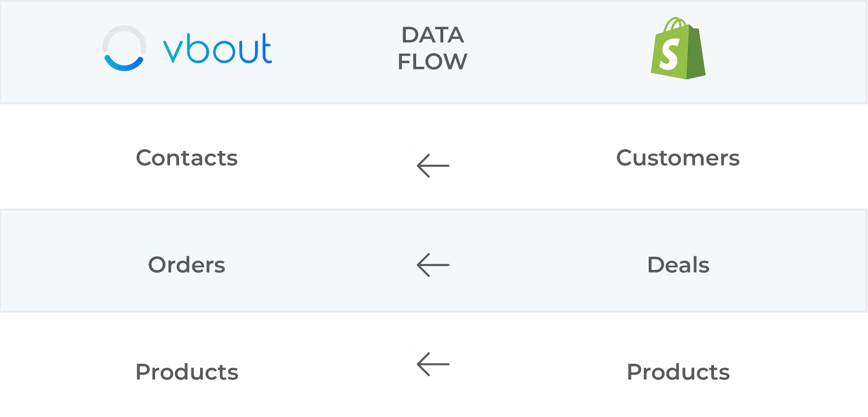Viewport: 868px width, 417px height.
Task: Click the Vbout circular logo icon
Action: [124, 48]
